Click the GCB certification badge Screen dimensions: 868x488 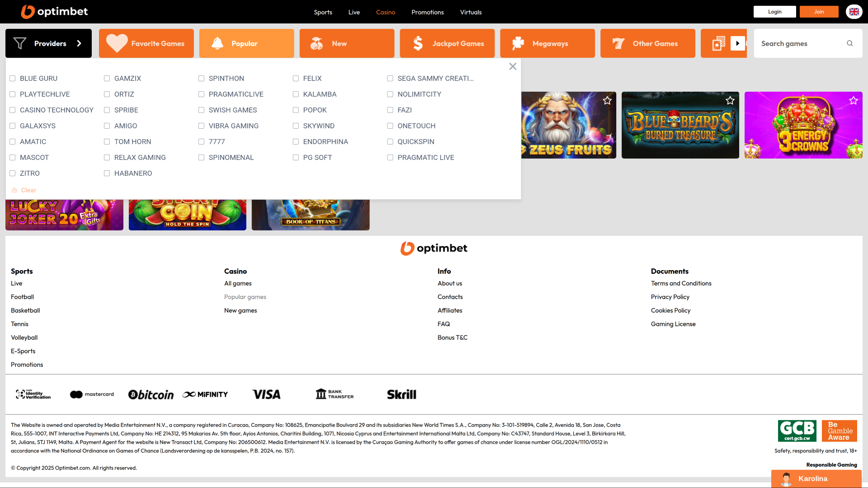797,431
